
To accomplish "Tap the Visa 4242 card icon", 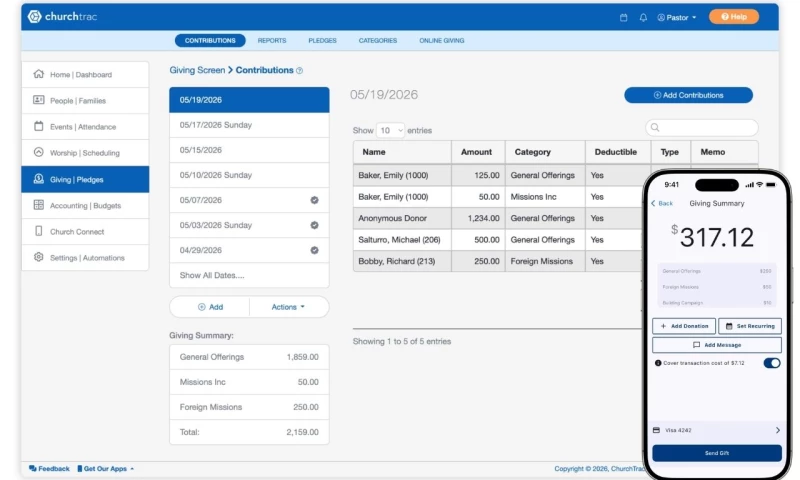I will click(x=657, y=430).
